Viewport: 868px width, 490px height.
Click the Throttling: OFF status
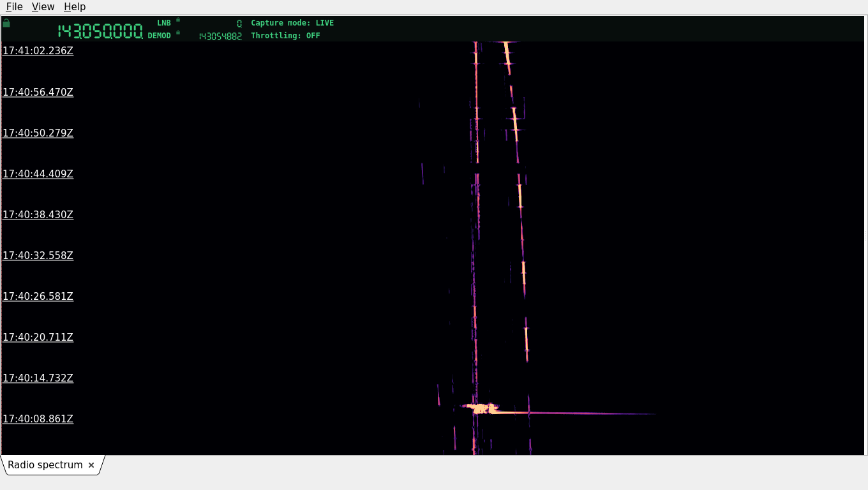[285, 36]
